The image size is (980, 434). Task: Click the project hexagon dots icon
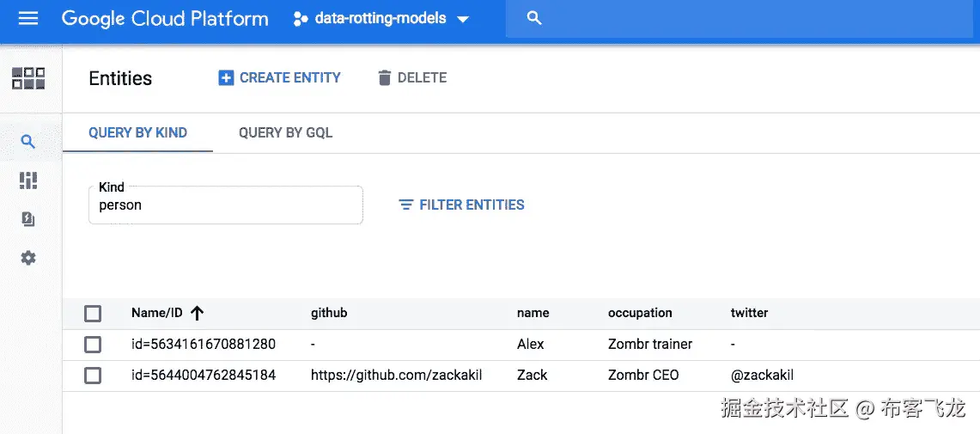pyautogui.click(x=301, y=19)
